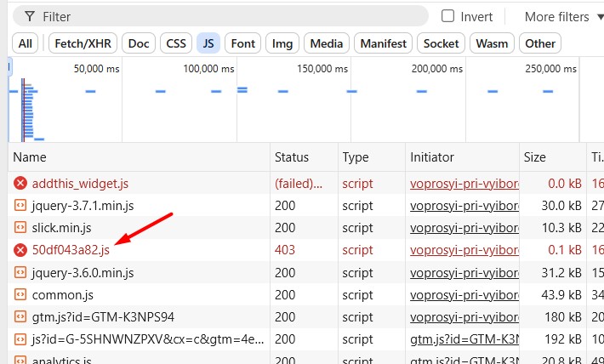Enable the Invert checkbox
This screenshot has height=364, width=604.
point(447,16)
